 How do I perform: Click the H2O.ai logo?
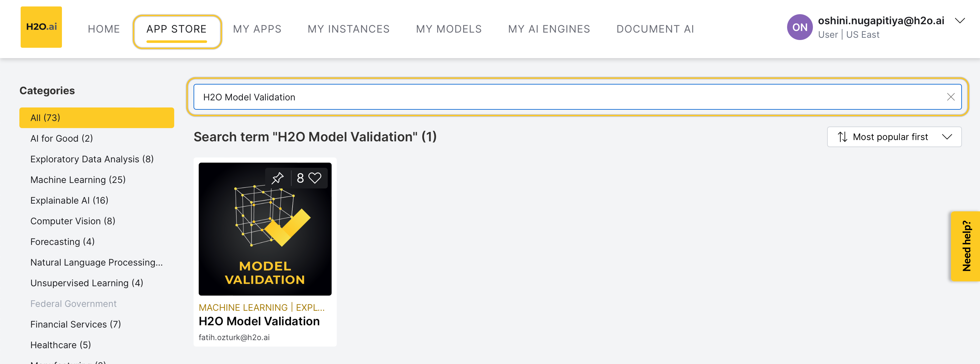(x=41, y=27)
